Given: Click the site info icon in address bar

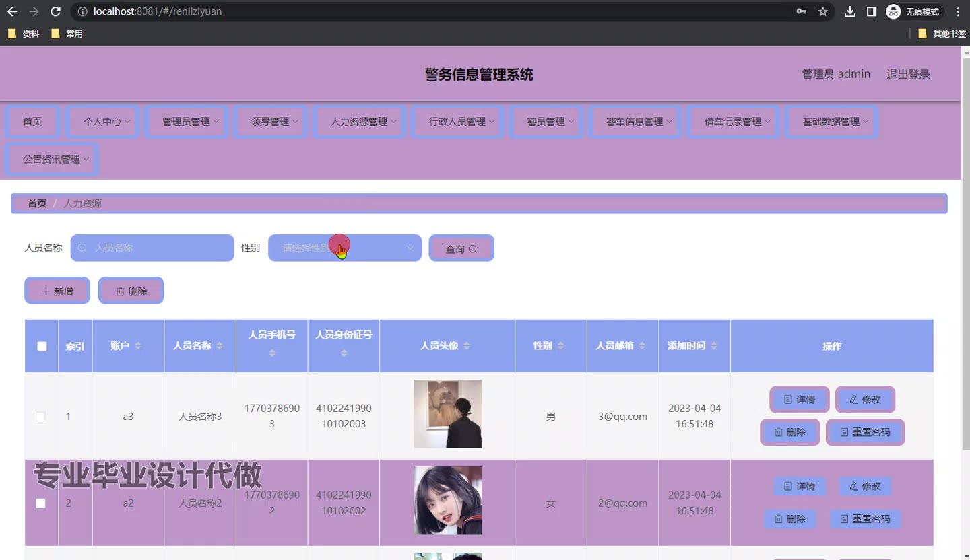Looking at the screenshot, I should click(83, 11).
